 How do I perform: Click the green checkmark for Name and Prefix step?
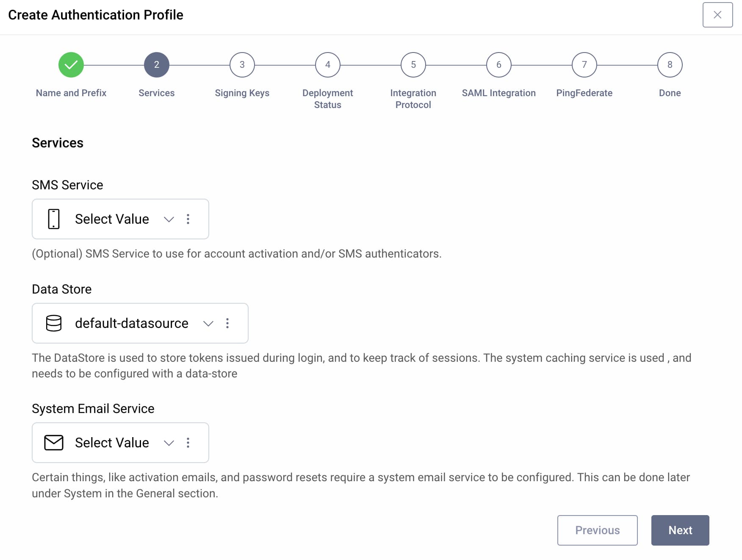point(70,64)
